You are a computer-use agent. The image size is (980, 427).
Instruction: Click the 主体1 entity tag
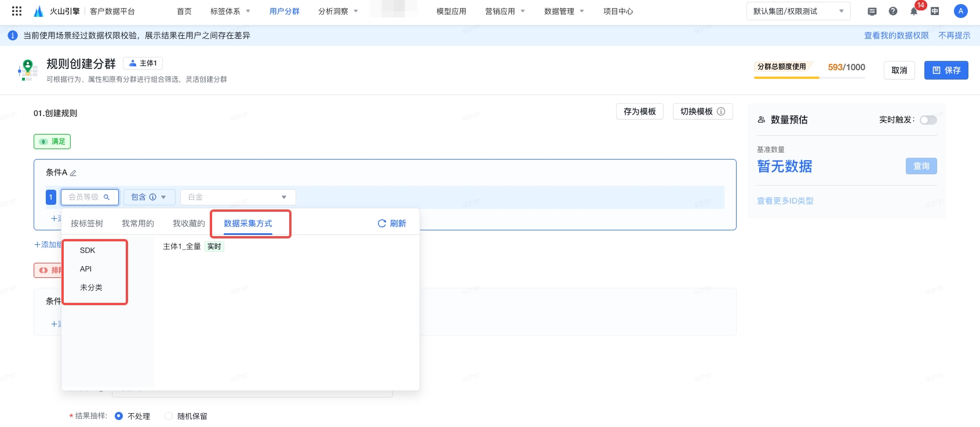pos(143,63)
